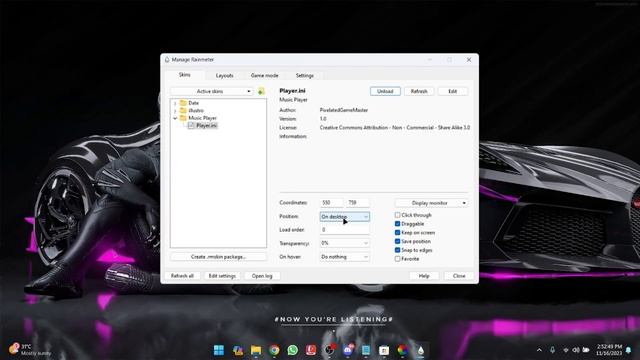
Task: Uncheck the Draggable checkbox
Action: coord(397,224)
